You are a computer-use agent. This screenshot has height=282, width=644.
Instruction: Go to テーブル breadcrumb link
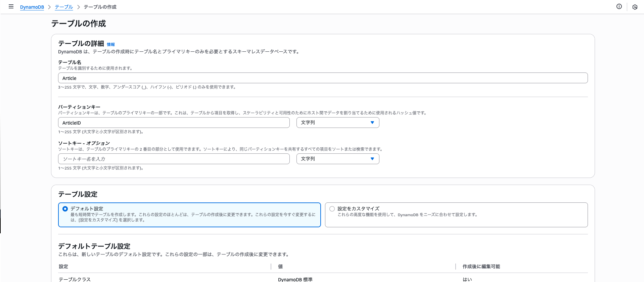64,7
